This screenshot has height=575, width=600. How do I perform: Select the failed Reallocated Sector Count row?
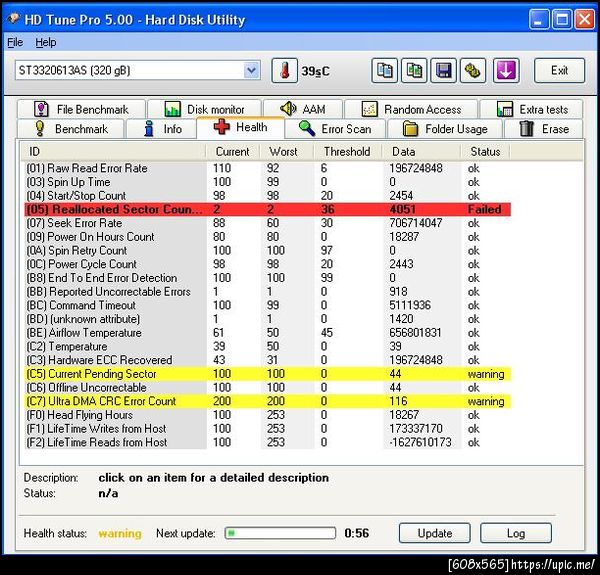[267, 209]
